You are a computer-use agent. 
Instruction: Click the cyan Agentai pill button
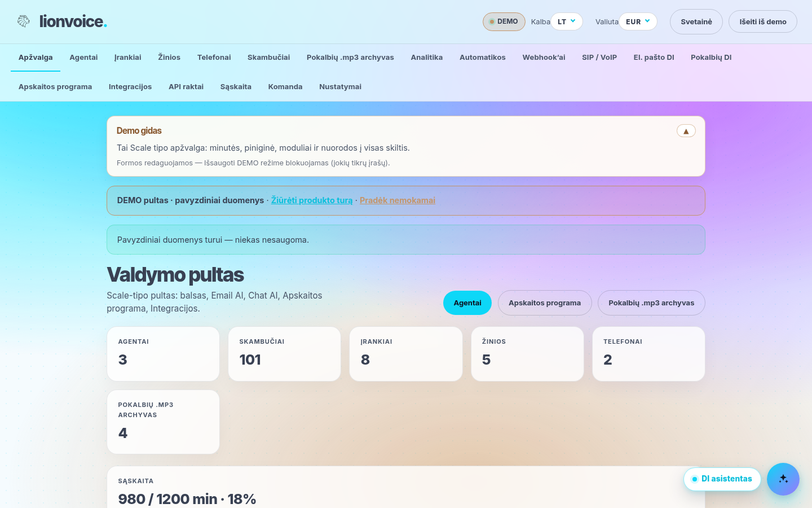[467, 303]
